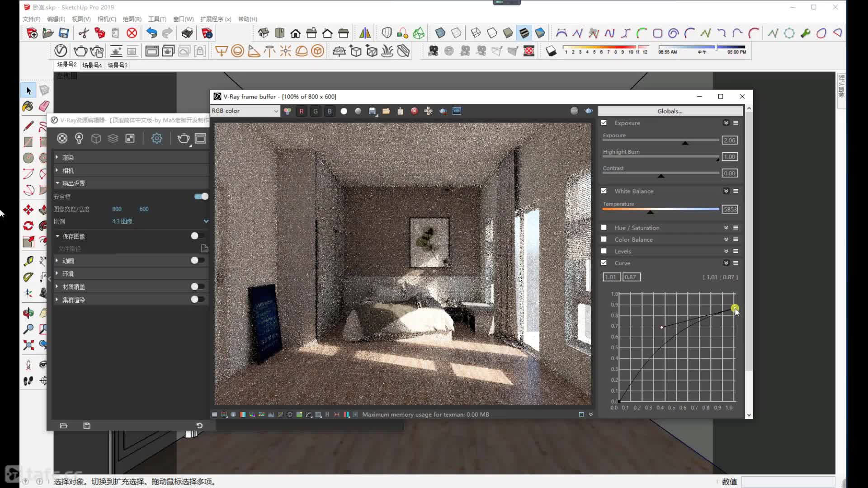The image size is (868, 488).
Task: Click the load settings folder icon at asset editor bottom
Action: tap(64, 426)
